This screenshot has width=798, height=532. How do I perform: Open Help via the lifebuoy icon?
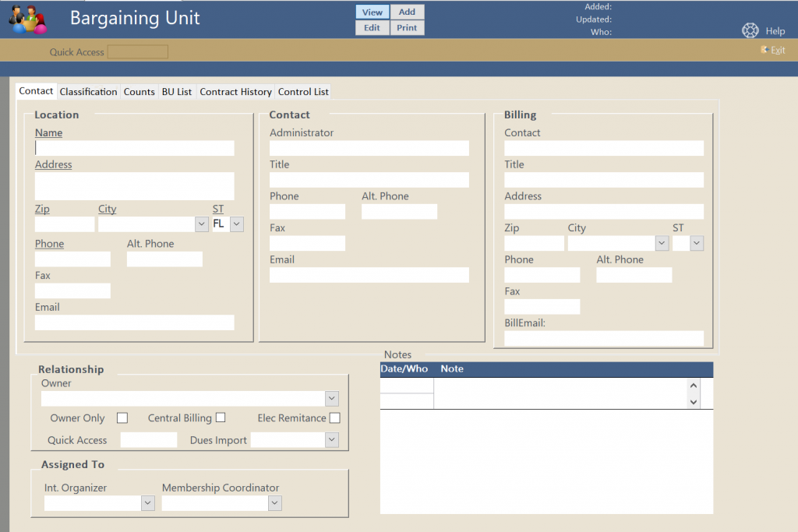click(750, 31)
